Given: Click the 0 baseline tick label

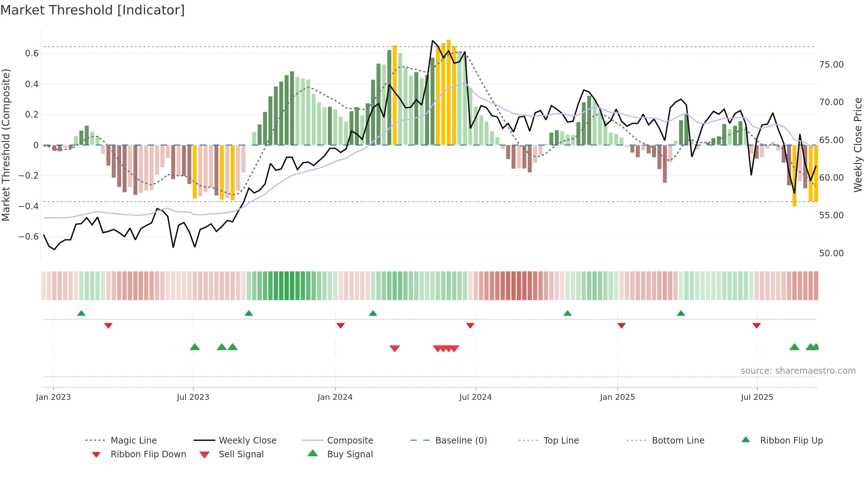Looking at the screenshot, I should (36, 145).
